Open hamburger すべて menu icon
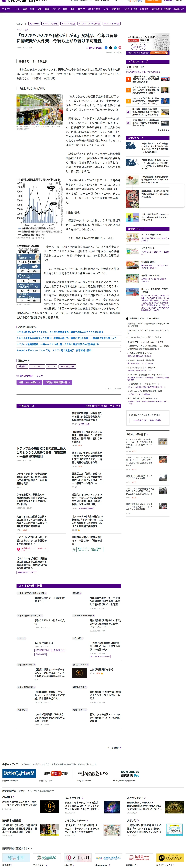 [6, 9]
